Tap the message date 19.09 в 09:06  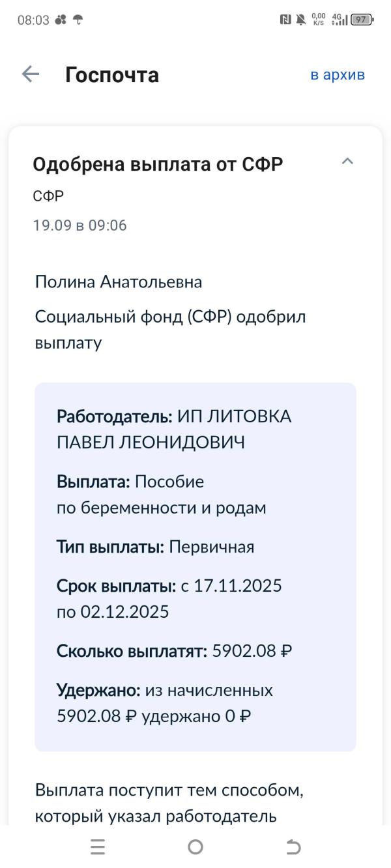coord(80,225)
